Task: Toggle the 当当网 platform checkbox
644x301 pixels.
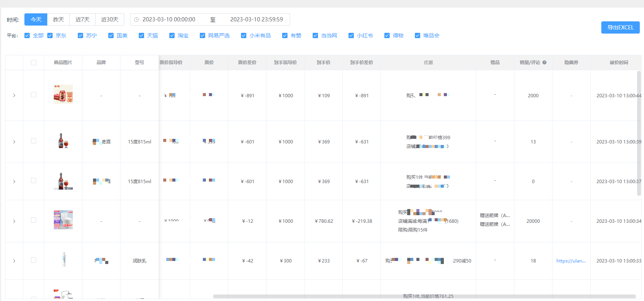Action: tap(315, 35)
